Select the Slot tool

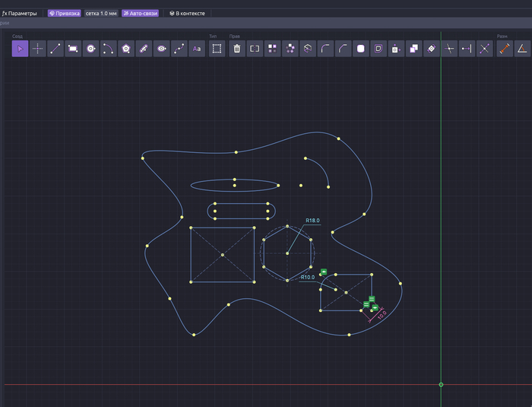(x=144, y=49)
